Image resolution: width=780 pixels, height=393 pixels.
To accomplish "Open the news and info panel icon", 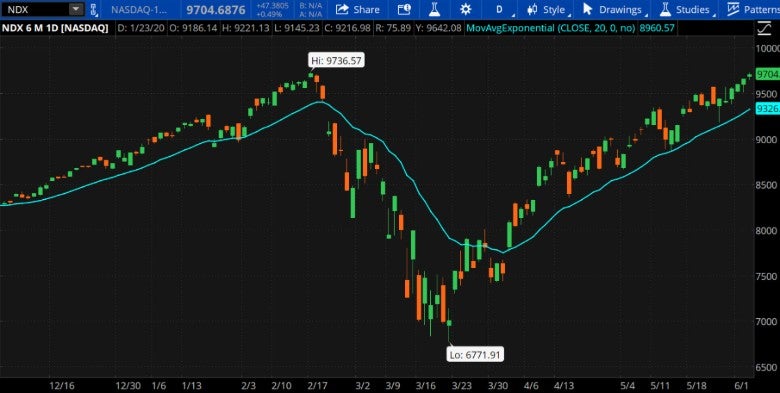I will pyautogui.click(x=405, y=9).
